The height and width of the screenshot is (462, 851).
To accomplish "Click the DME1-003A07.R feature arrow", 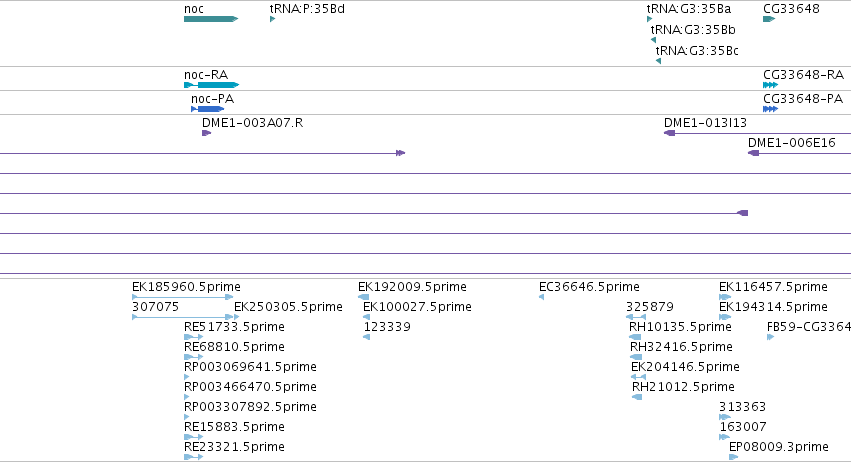I will pos(206,133).
